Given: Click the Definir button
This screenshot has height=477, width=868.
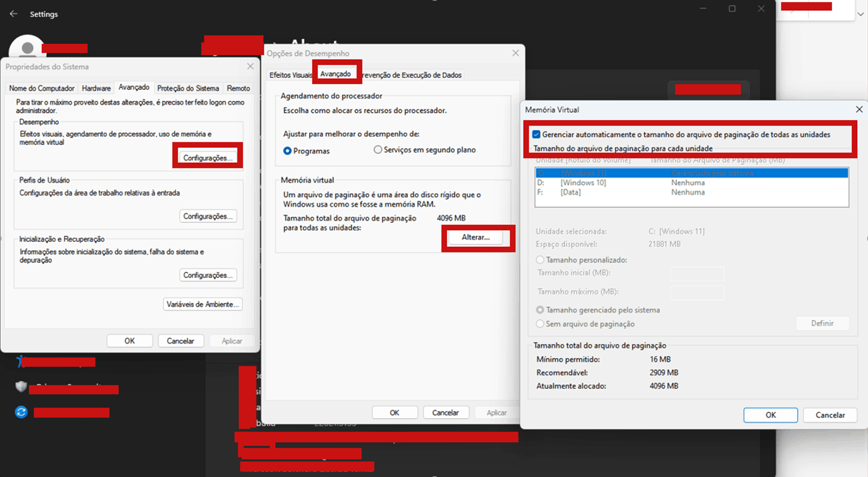Looking at the screenshot, I should [x=822, y=323].
